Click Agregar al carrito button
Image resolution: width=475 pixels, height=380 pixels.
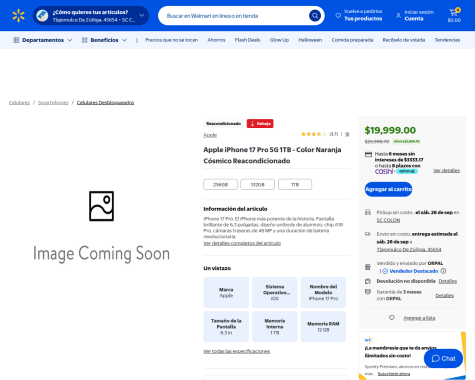click(x=388, y=189)
